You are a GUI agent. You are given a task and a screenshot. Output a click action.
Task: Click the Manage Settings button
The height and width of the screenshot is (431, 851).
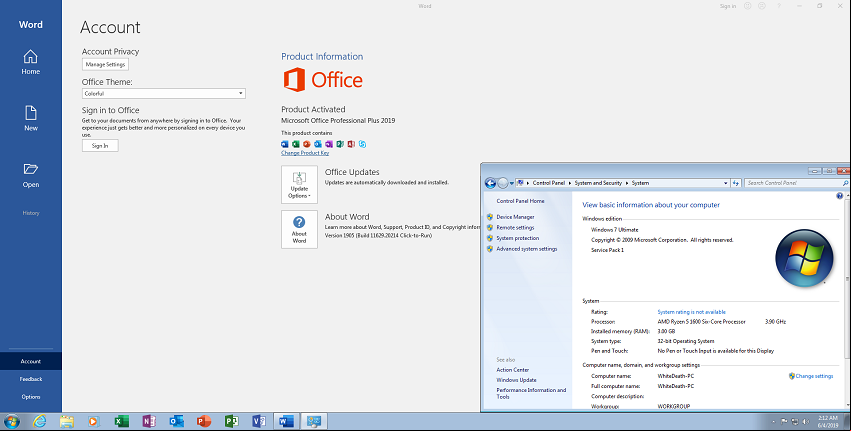pos(105,64)
